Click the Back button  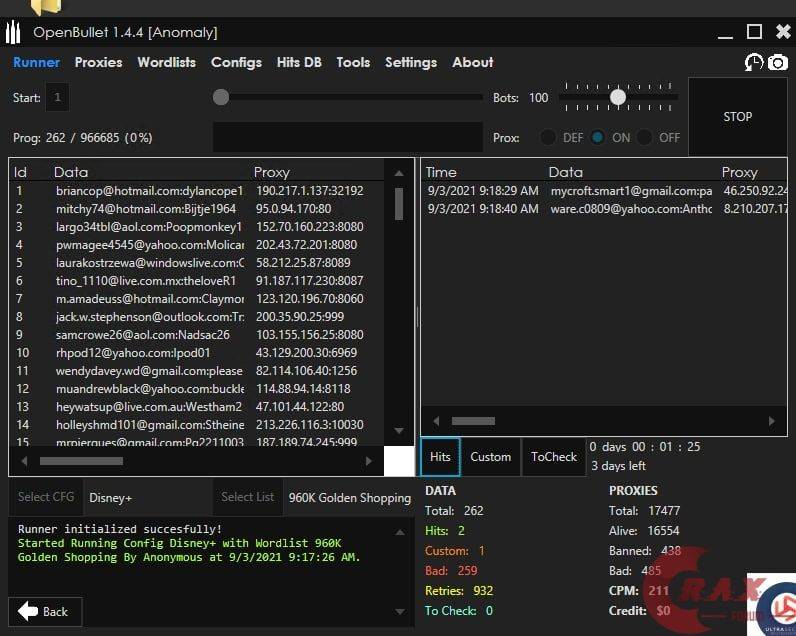pyautogui.click(x=45, y=612)
